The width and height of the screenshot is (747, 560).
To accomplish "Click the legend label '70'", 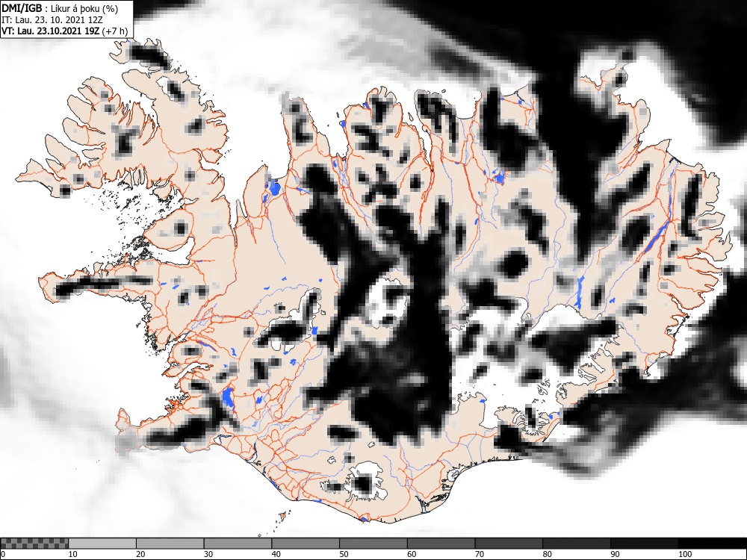I will pos(480,554).
